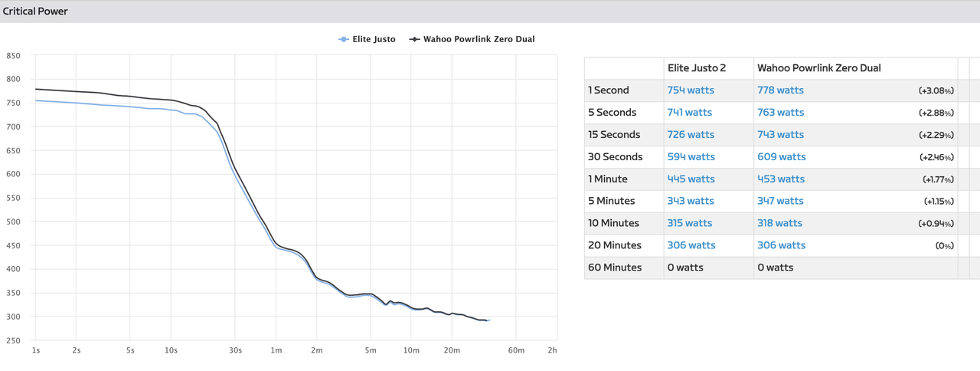
Task: Select the 445 watts 1 Minute value
Action: click(691, 179)
